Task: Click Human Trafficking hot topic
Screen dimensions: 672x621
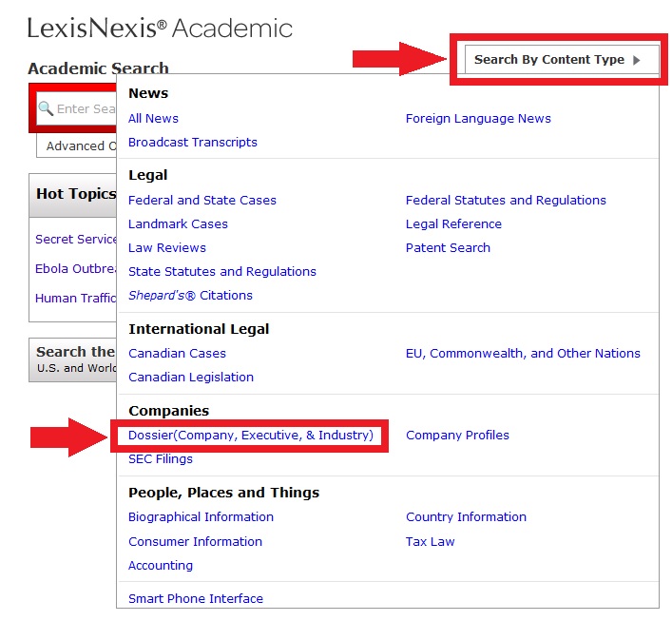Action: [x=76, y=298]
